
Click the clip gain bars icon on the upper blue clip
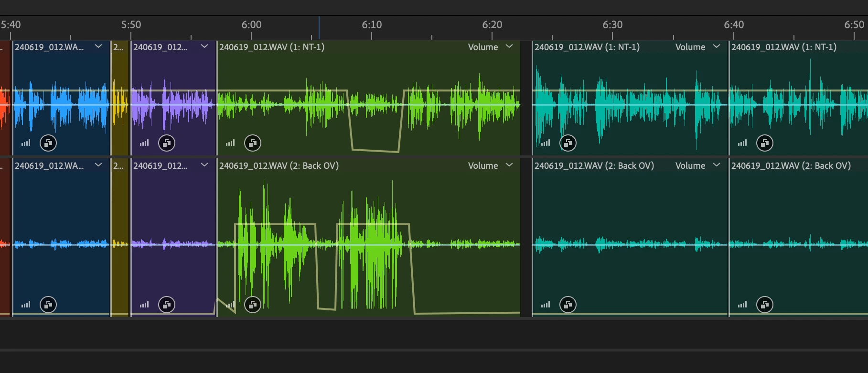[26, 143]
